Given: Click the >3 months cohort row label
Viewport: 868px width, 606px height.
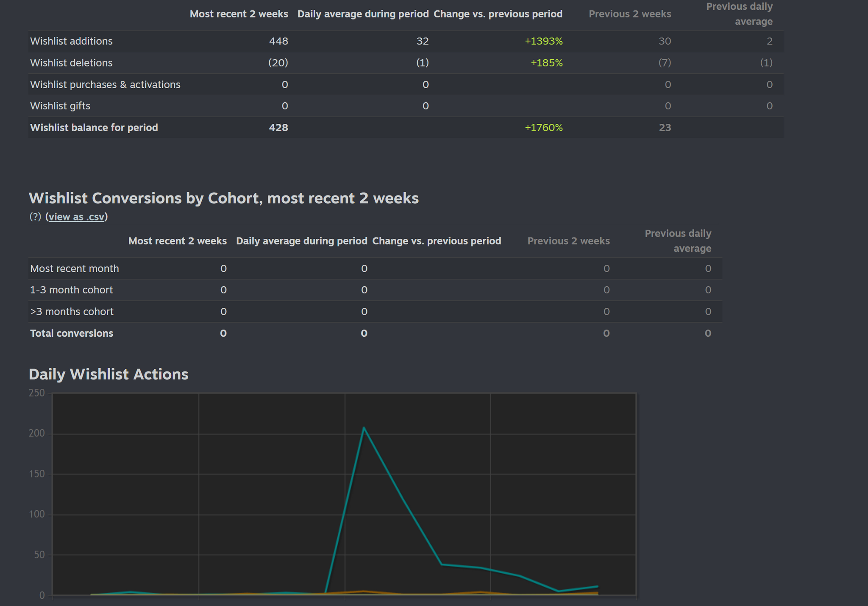Looking at the screenshot, I should [72, 312].
